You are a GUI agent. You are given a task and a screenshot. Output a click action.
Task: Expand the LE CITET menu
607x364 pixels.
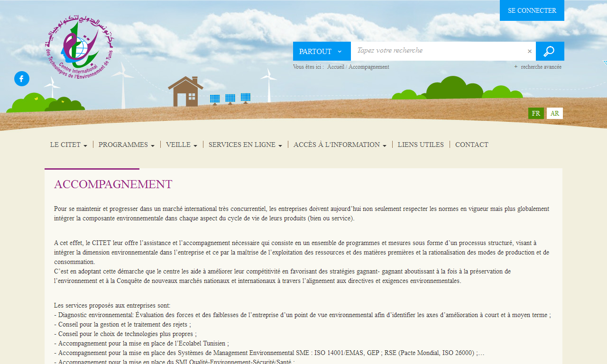69,145
